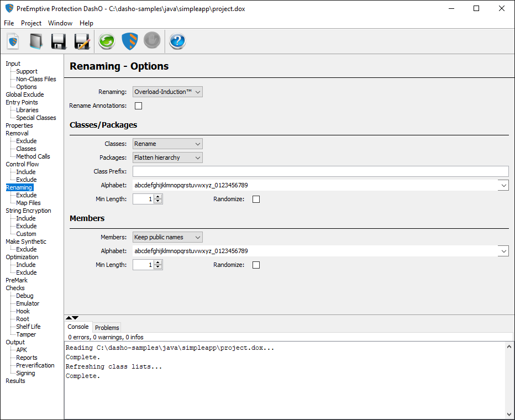
Task: Increase Classes/Packages Min Length value
Action: coord(158,197)
